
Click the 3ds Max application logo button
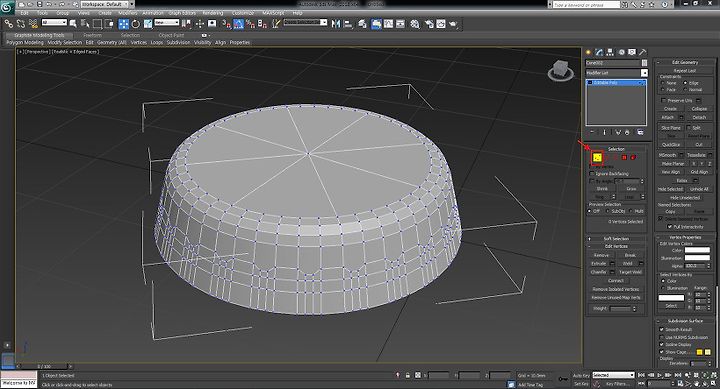coord(7,8)
